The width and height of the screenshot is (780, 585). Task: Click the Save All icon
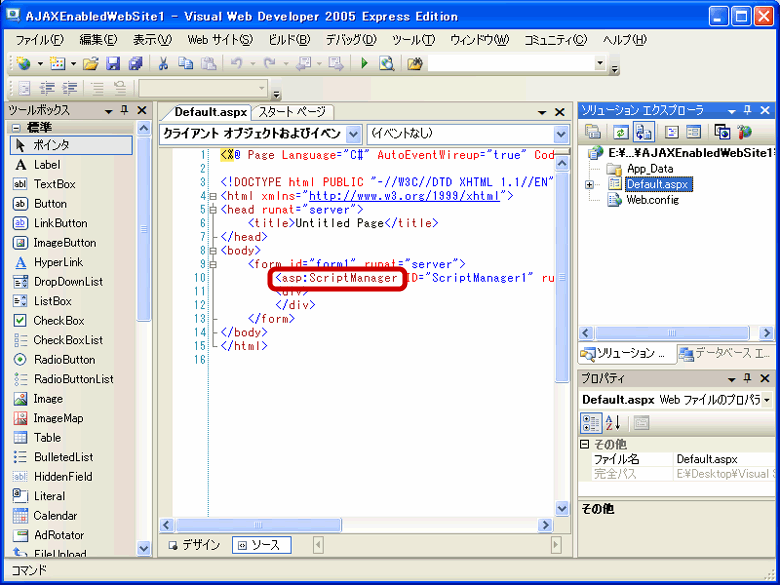(135, 64)
